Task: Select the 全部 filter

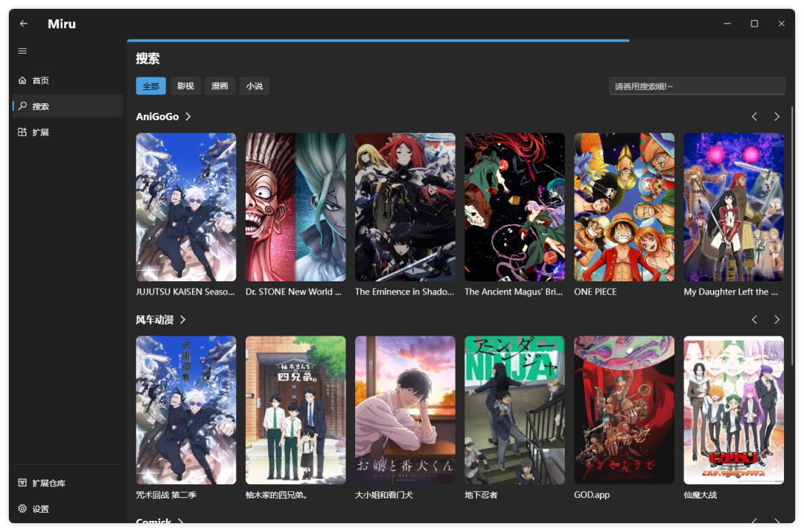Action: 150,86
